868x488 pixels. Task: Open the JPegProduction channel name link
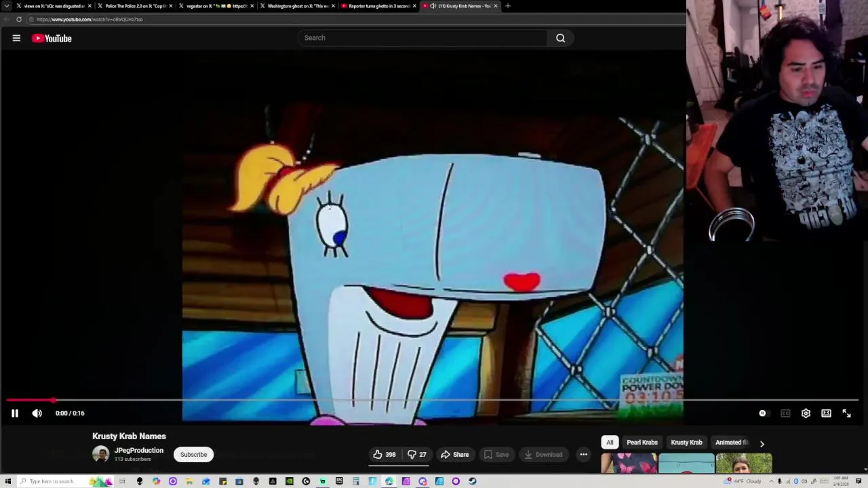click(x=139, y=451)
